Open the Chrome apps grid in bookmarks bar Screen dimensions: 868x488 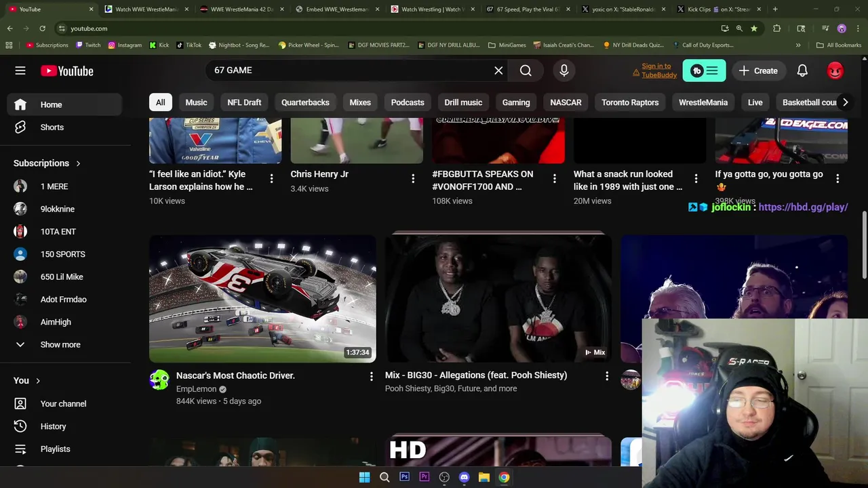pyautogui.click(x=9, y=45)
